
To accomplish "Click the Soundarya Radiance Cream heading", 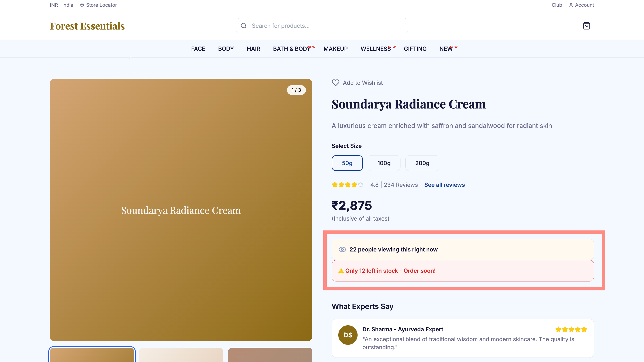I will 409,104.
